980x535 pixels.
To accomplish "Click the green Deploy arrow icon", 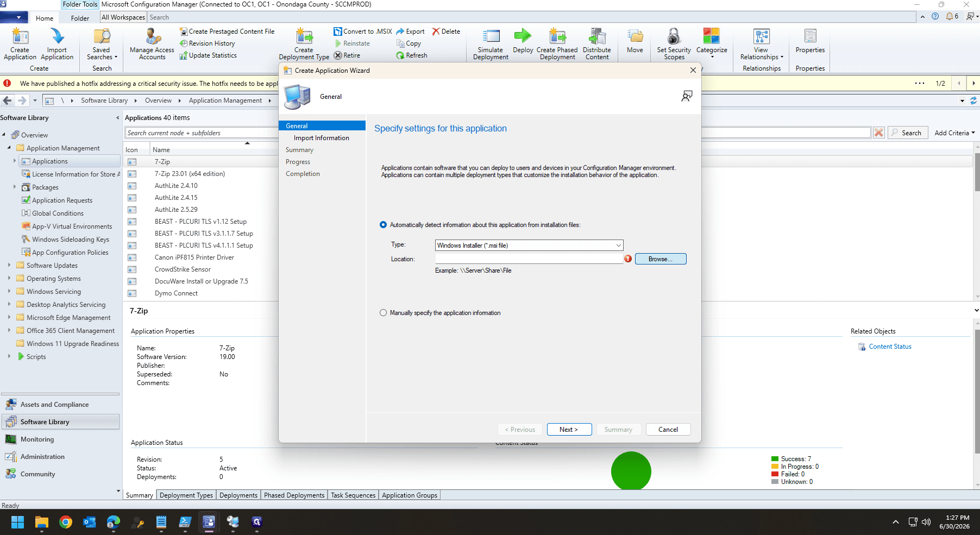I will [x=523, y=36].
